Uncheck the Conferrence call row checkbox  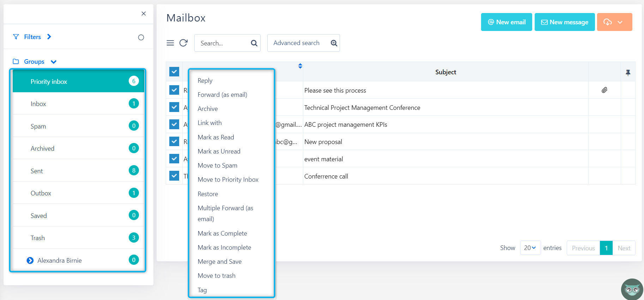click(174, 175)
